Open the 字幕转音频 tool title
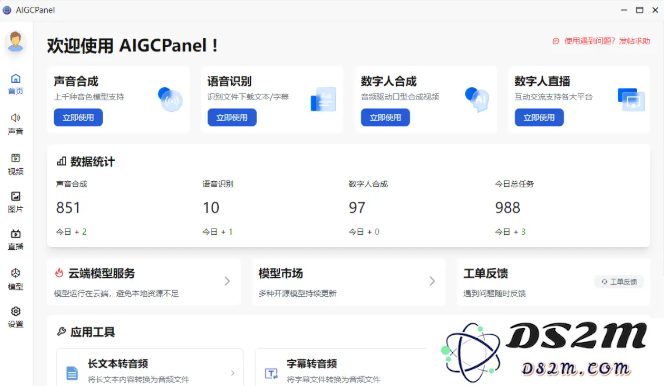Screen dimensions: 664x386 (312, 364)
